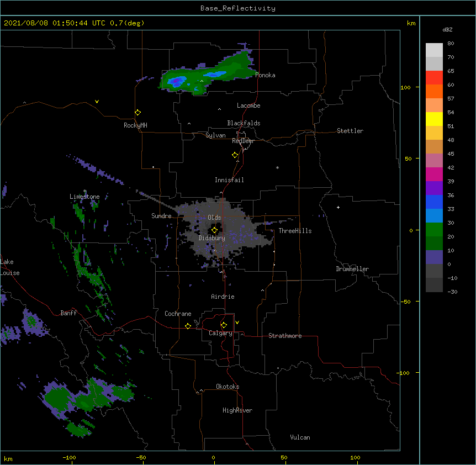476x465 pixels.
Task: Select the Stettler label
Action: 350,131
